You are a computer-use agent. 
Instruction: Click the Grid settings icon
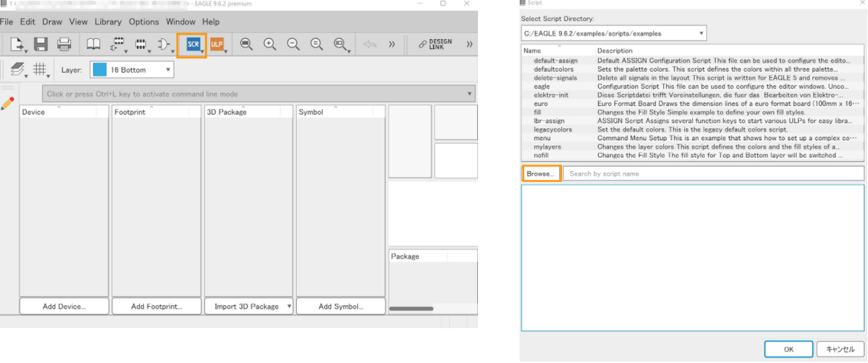tap(42, 69)
